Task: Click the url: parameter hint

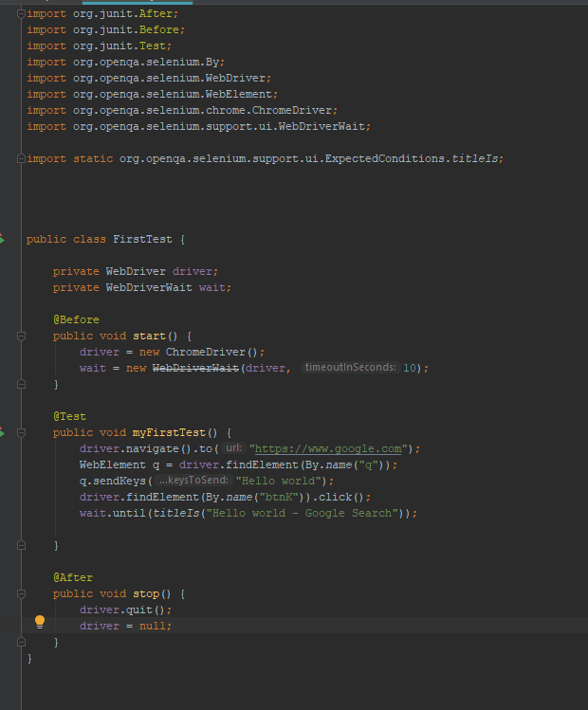Action: [233, 447]
